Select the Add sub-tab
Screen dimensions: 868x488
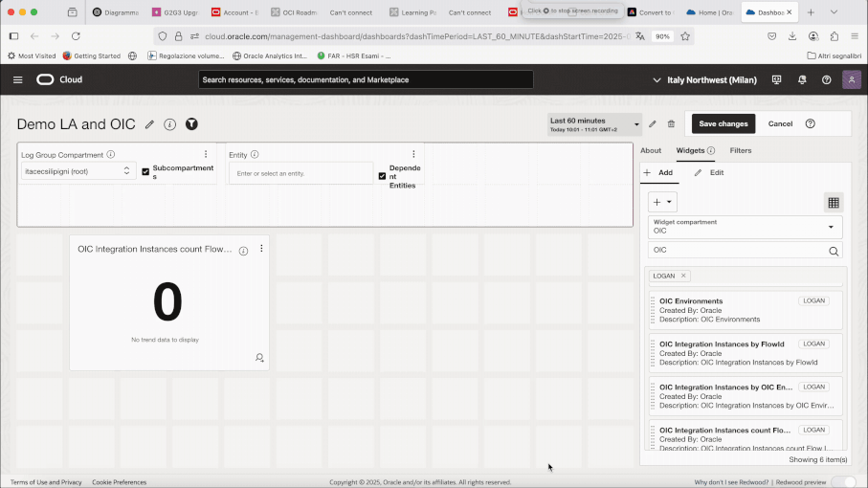coord(658,172)
